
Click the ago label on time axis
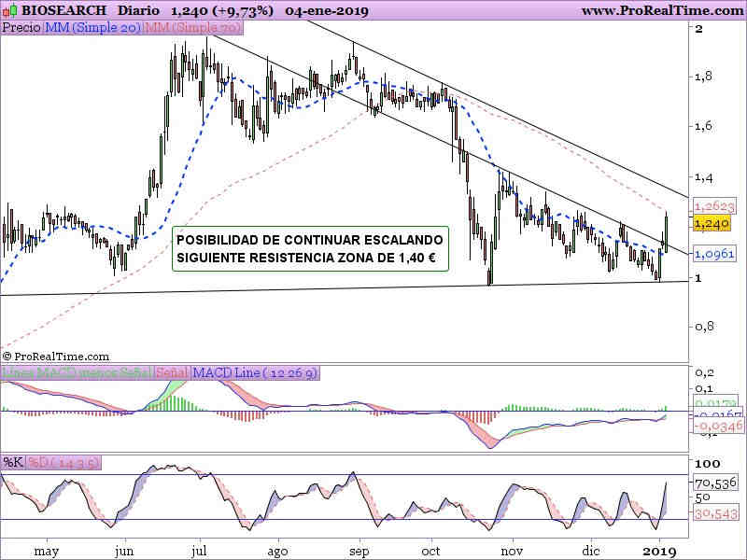click(277, 552)
